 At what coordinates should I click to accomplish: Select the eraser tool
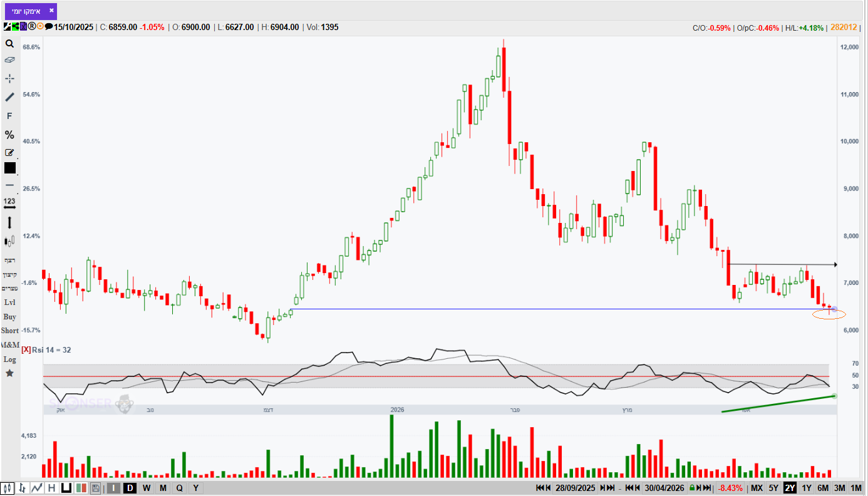click(x=9, y=60)
